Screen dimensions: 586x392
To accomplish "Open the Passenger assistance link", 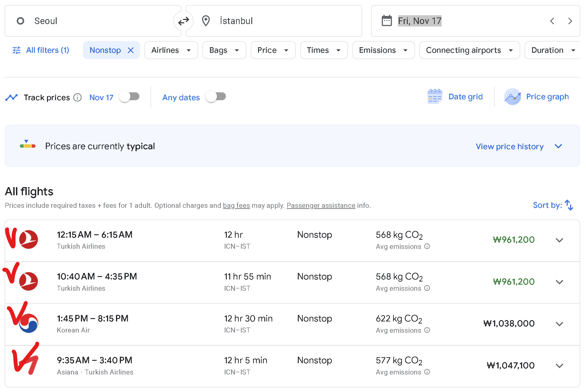I will (x=321, y=206).
